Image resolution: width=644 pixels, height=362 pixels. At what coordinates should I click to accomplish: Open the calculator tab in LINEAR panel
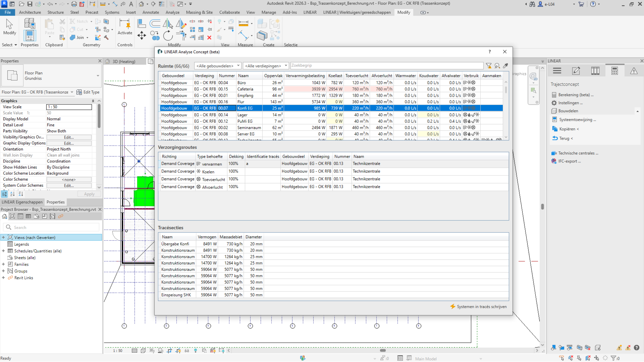(614, 71)
